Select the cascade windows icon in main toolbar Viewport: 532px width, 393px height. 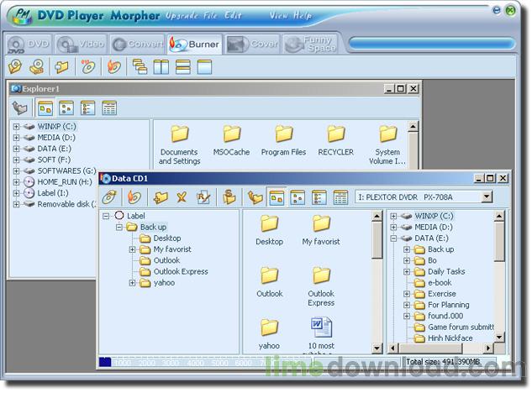click(x=140, y=66)
